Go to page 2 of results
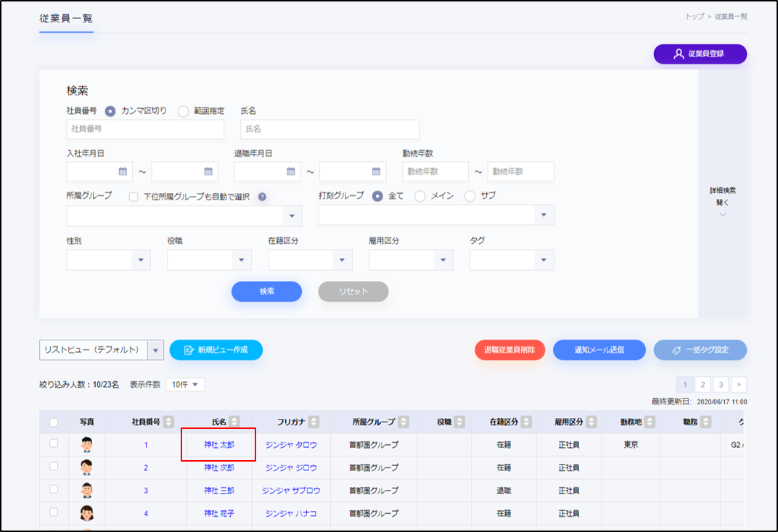Screen dimensions: 778x532 coord(703,385)
